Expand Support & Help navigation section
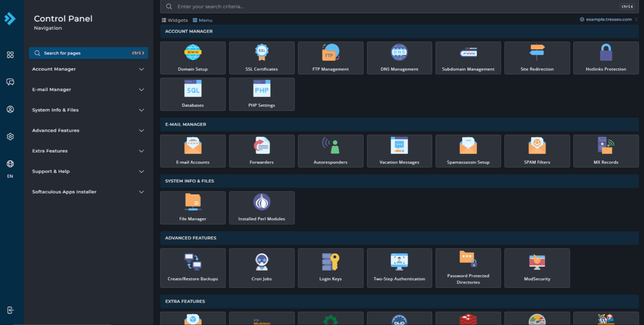 pos(88,171)
